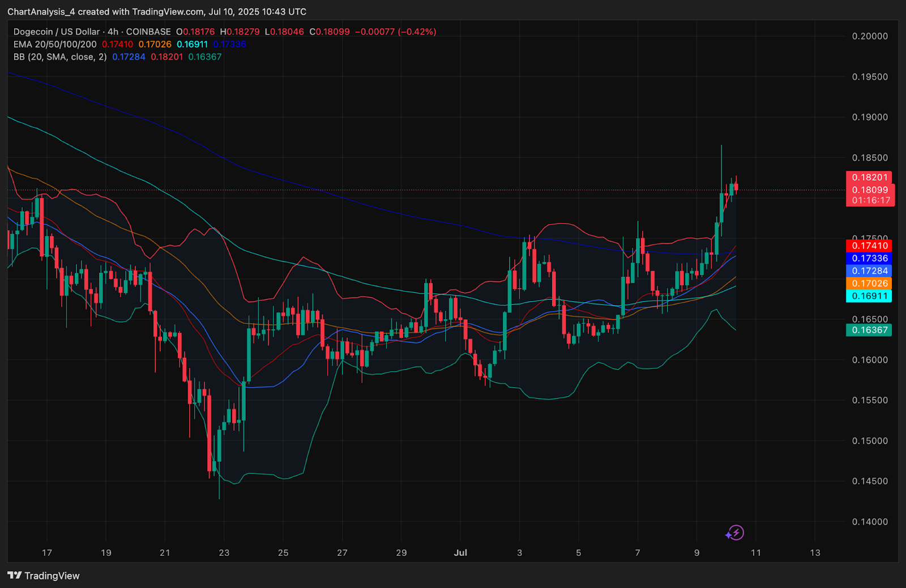Click the COINBASE exchange label
The width and height of the screenshot is (906, 588).
148,32
